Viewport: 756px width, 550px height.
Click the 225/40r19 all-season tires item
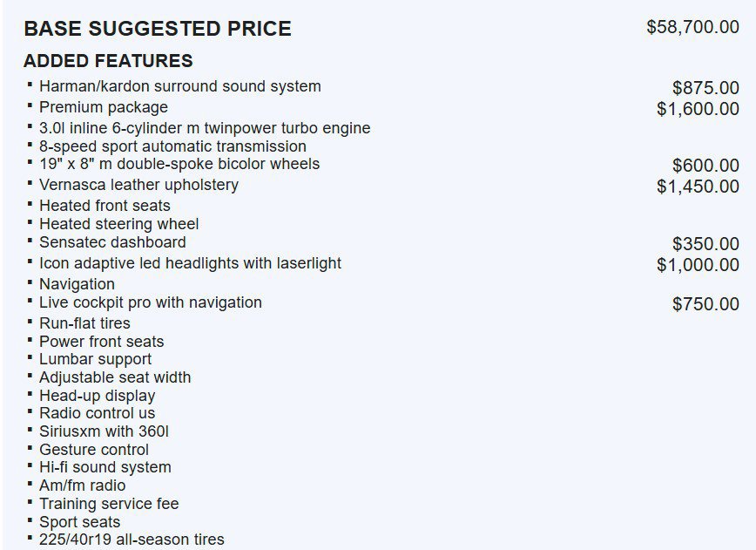click(132, 540)
